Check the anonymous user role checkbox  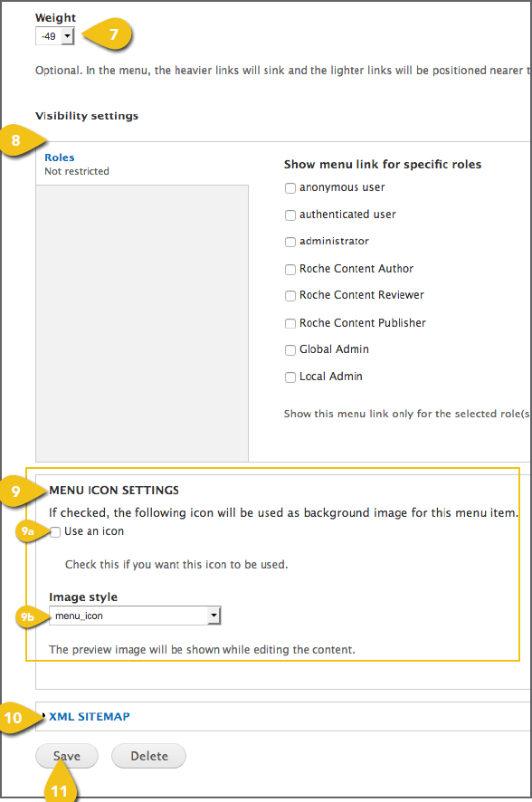(x=290, y=188)
